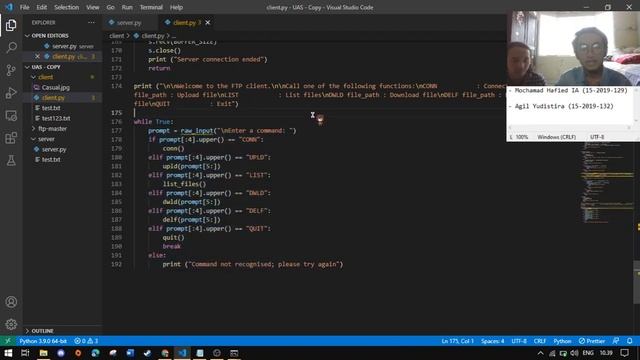Open Source Control view

click(x=11, y=70)
